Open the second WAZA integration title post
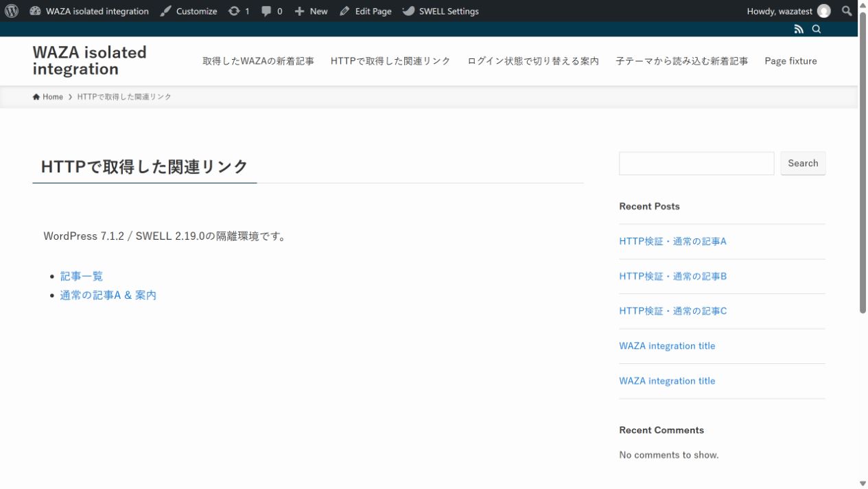The width and height of the screenshot is (868, 489). tap(667, 381)
